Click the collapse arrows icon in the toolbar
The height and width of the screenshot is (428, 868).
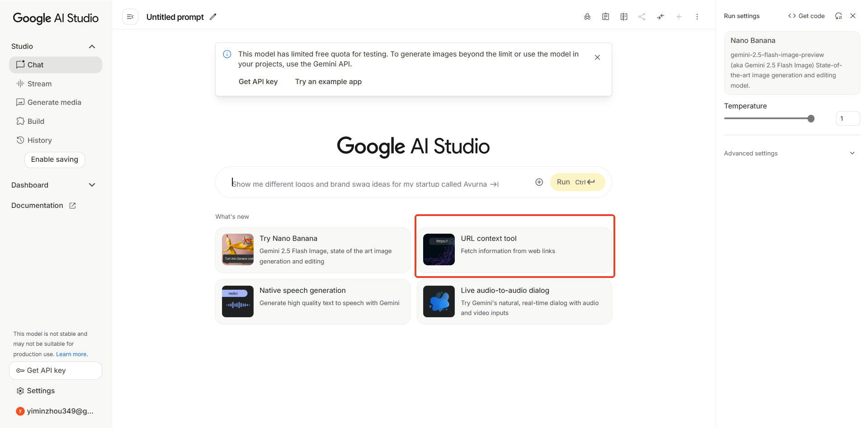tap(660, 16)
